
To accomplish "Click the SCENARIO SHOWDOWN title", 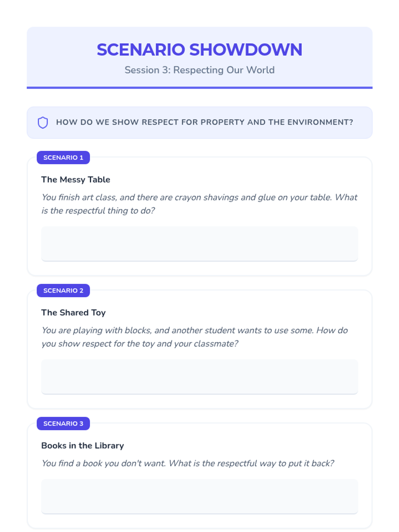I will tap(199, 50).
